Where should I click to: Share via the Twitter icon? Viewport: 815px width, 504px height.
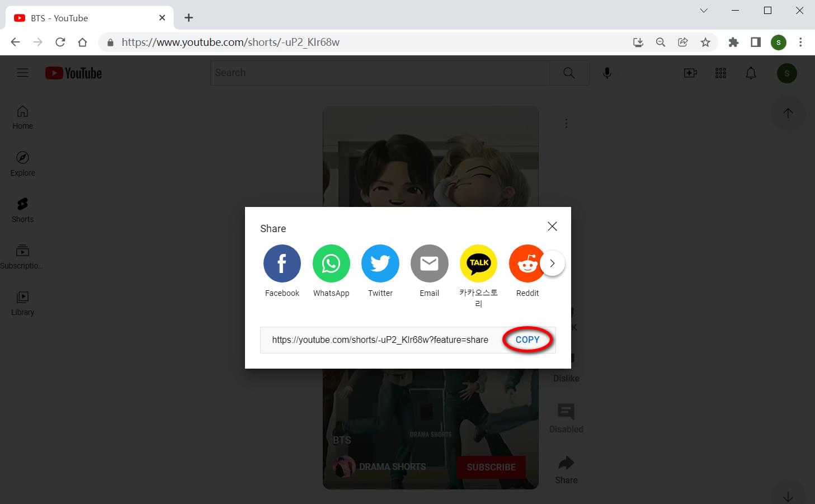tap(380, 263)
